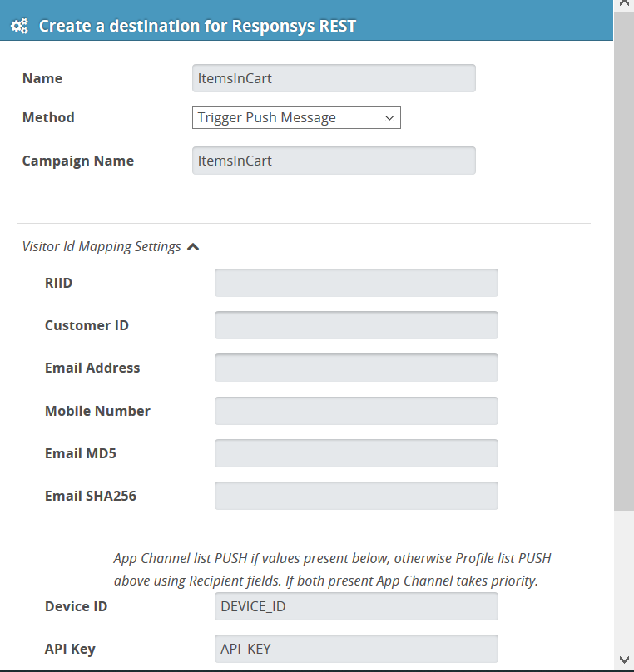This screenshot has width=634, height=672.
Task: Focus the Email MD5 field
Action: (356, 453)
